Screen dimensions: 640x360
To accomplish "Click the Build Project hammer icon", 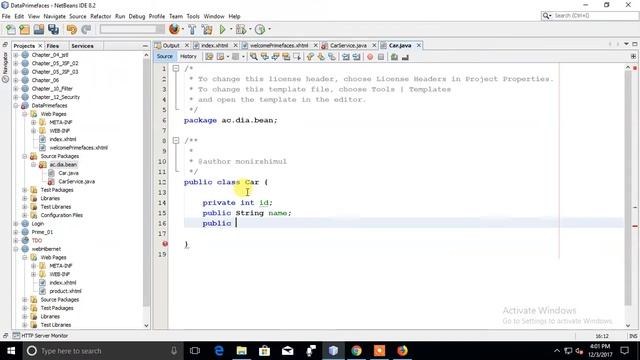I will click(192, 29).
